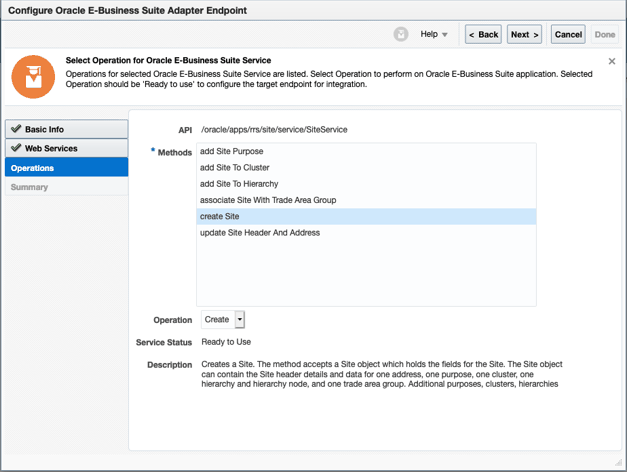Click the orange graduate wizard icon
Viewport: 627px width, 472px height.
pyautogui.click(x=33, y=77)
